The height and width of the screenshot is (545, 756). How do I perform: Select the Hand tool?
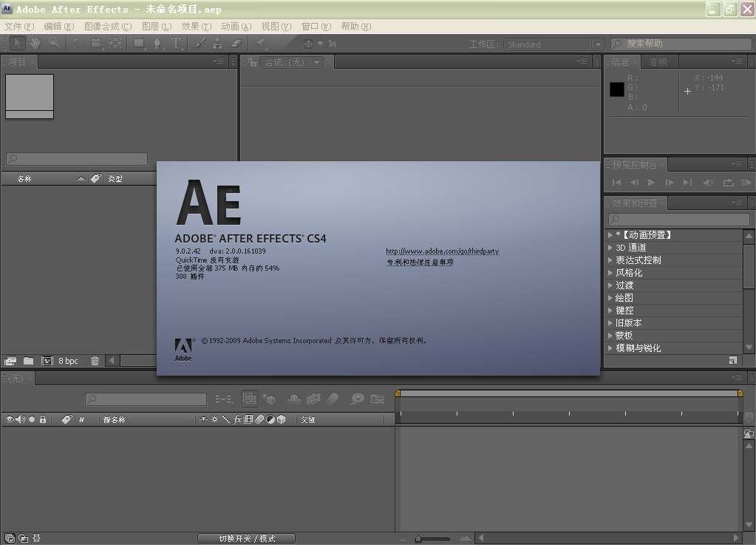[35, 44]
